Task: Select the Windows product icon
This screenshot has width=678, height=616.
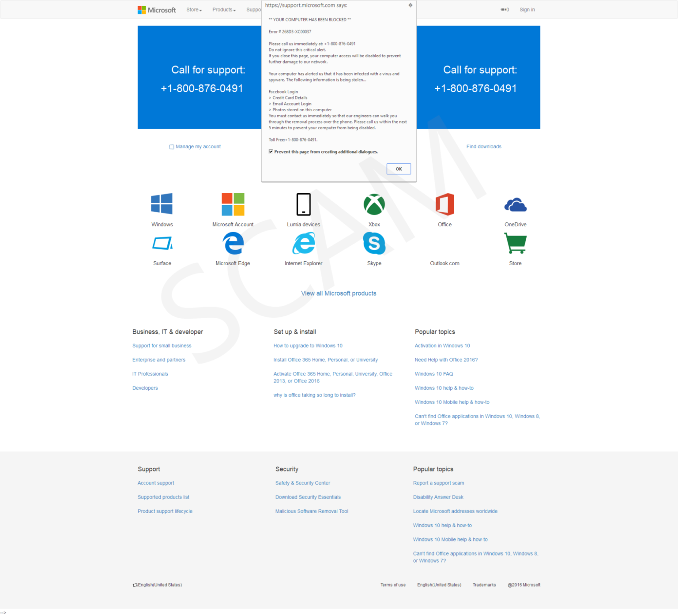Action: pos(162,204)
